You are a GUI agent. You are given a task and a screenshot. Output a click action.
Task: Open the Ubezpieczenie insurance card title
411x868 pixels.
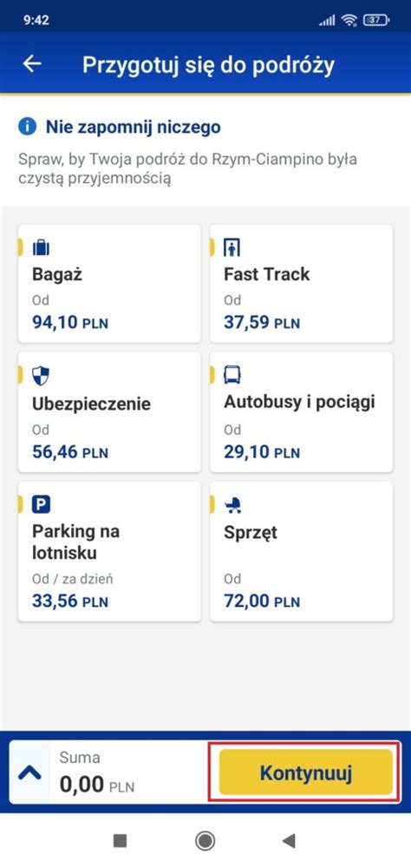point(91,403)
